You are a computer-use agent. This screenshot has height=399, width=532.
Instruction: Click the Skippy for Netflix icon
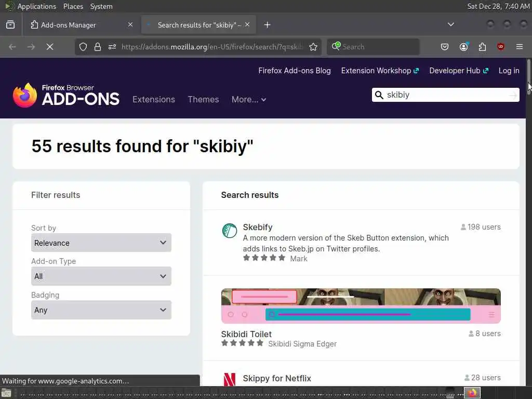click(230, 380)
